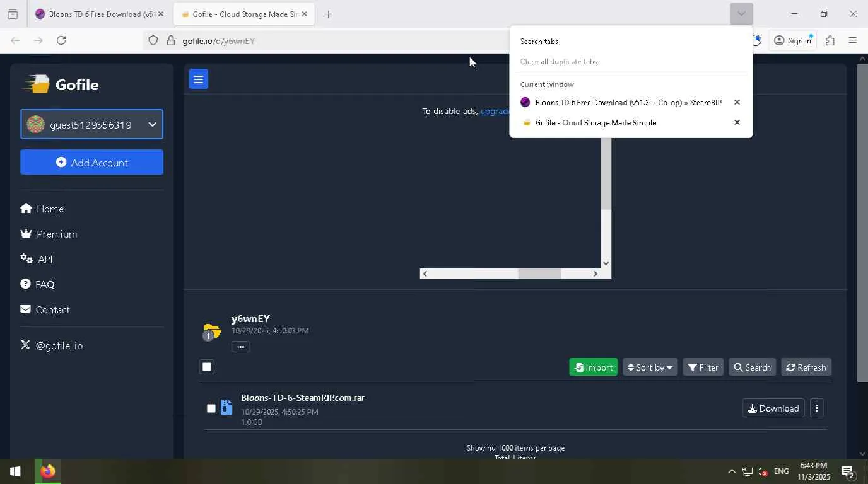Close Bloons TD 6 tab from tab list
The width and height of the screenshot is (868, 484).
(x=737, y=102)
